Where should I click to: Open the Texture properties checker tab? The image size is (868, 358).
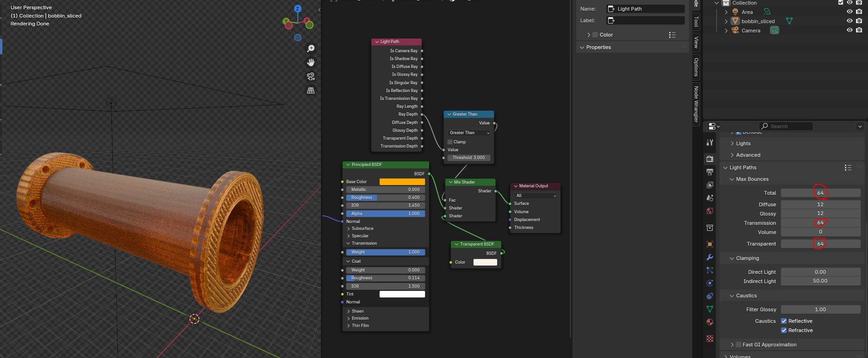pos(710,339)
